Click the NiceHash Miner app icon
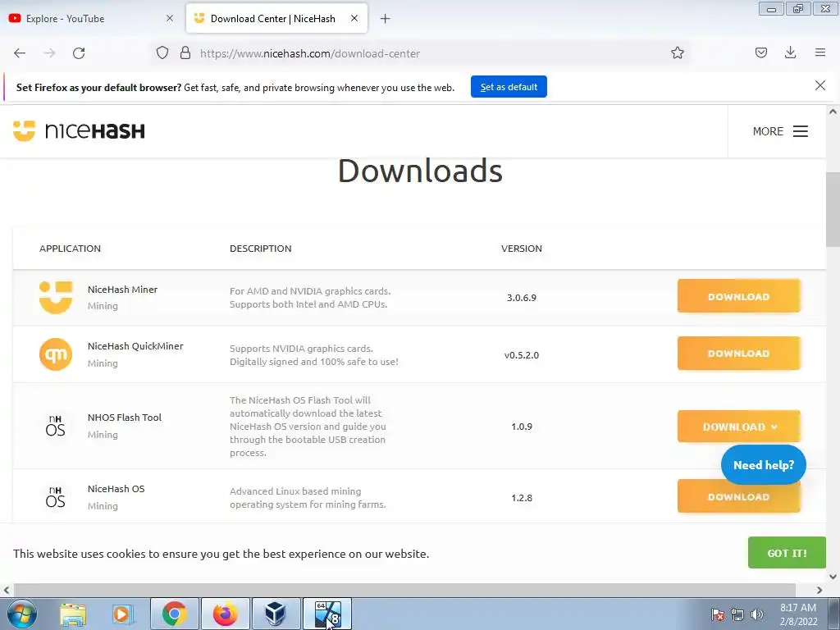 pyautogui.click(x=56, y=297)
